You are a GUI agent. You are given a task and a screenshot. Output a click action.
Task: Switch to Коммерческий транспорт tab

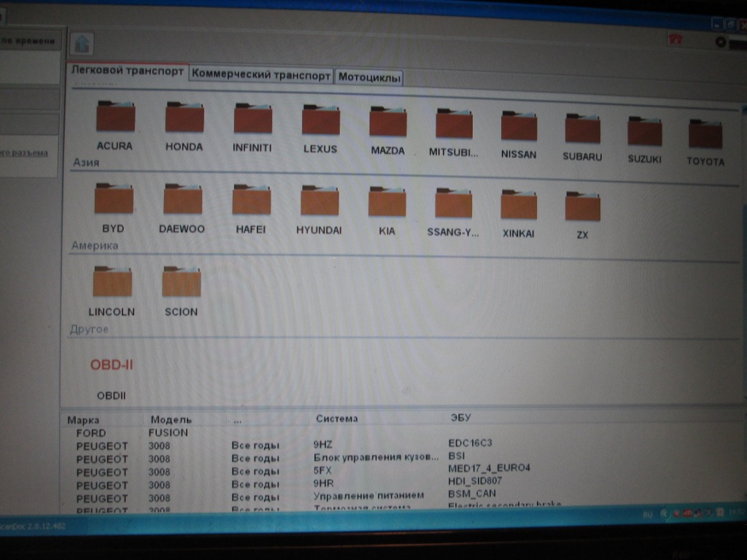pyautogui.click(x=261, y=75)
